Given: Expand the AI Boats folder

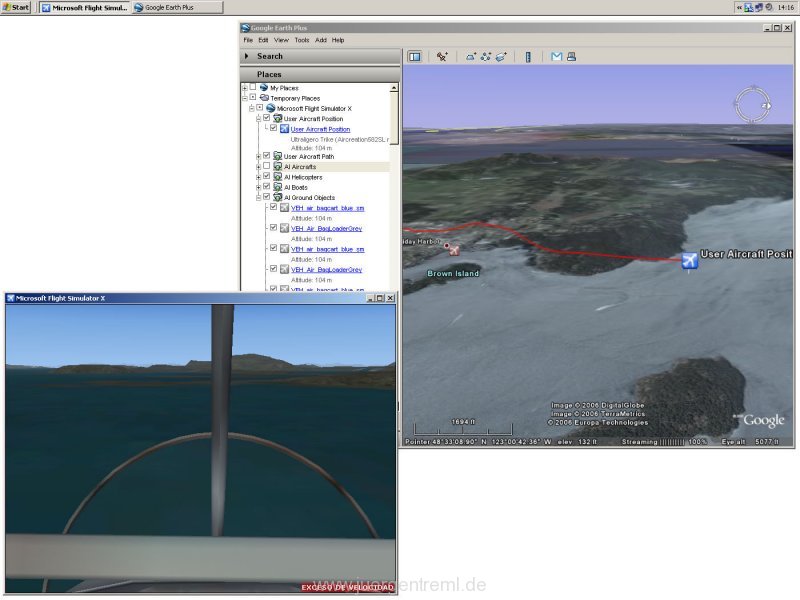Looking at the screenshot, I should coord(258,187).
